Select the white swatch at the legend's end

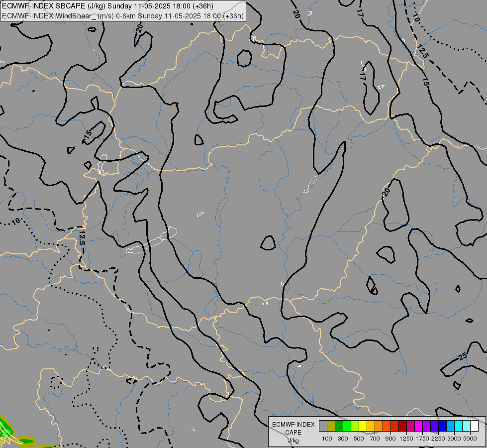coord(474,426)
